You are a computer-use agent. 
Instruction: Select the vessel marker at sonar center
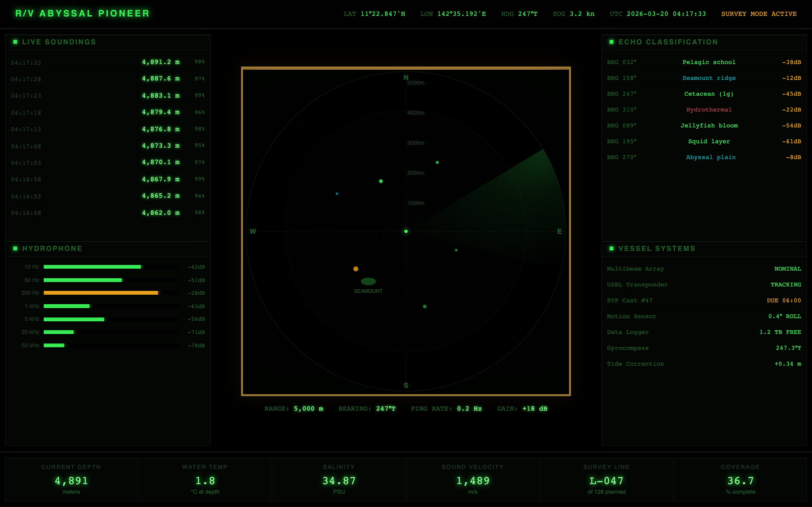pyautogui.click(x=406, y=231)
